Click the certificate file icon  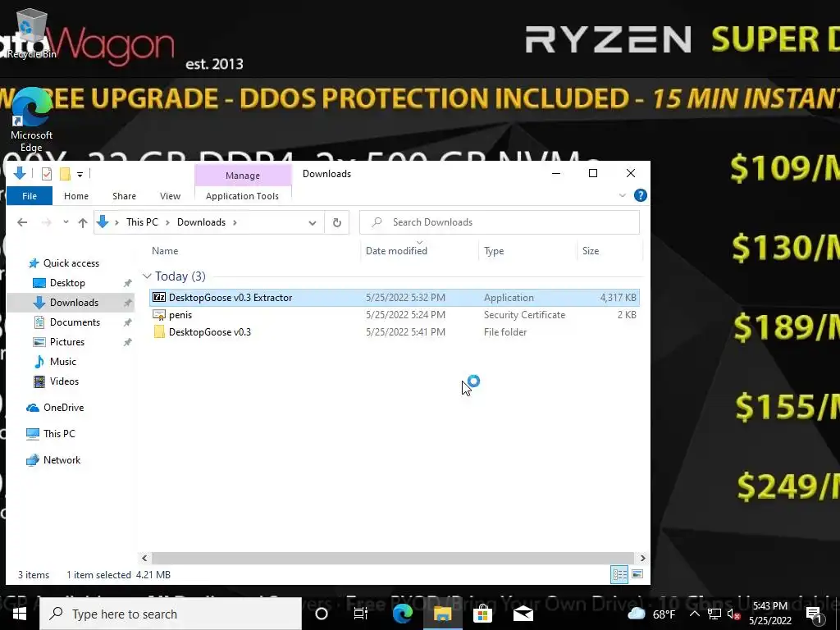(x=159, y=314)
